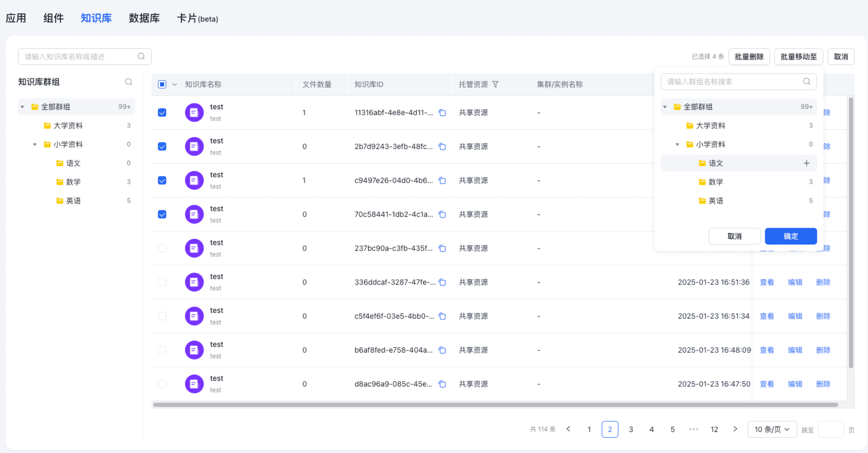Screen dimensions: 868x453
Task: Toggle select-all checkbox in table header
Action: [162, 84]
